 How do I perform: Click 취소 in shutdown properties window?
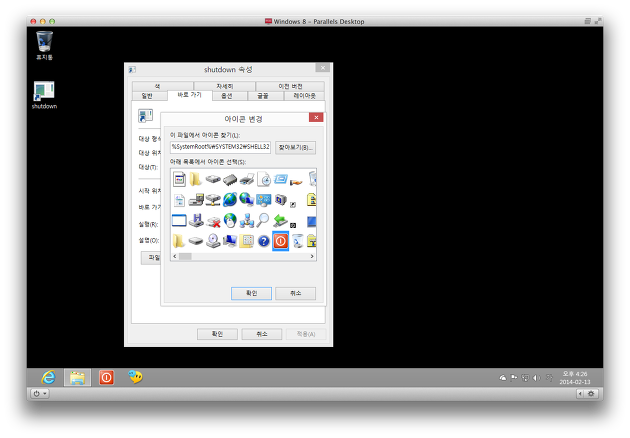[262, 334]
